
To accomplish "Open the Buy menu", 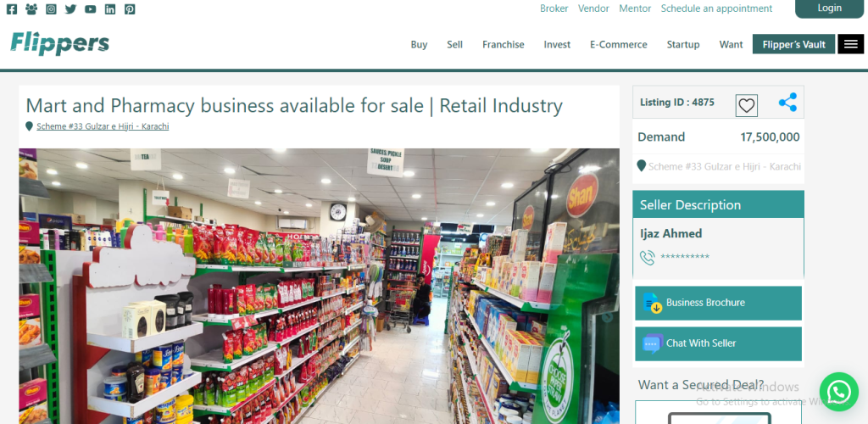I will click(419, 44).
